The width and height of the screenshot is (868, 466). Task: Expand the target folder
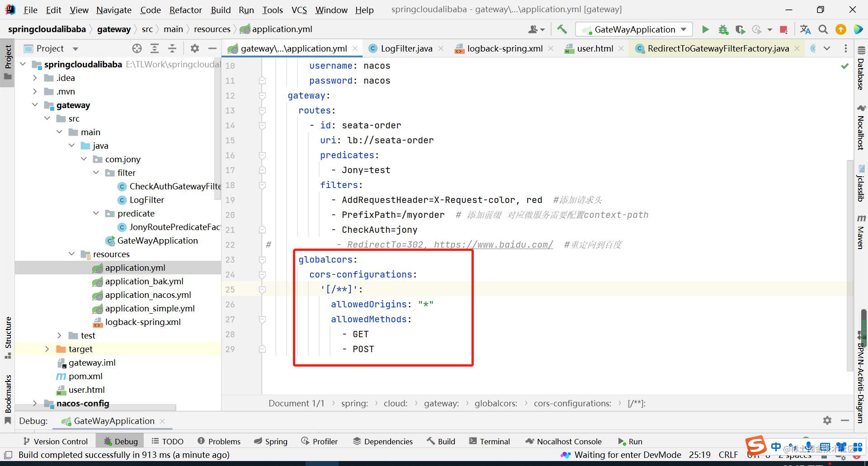click(x=47, y=349)
